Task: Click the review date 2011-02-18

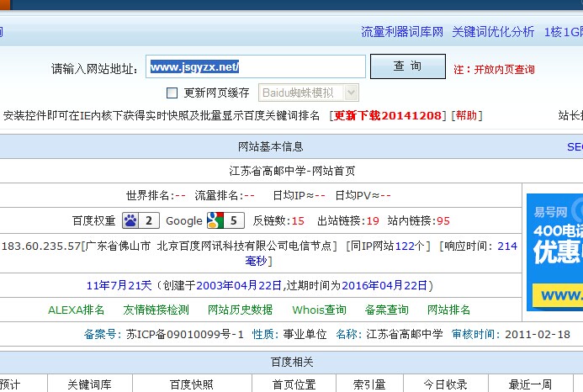Action: pos(538,334)
